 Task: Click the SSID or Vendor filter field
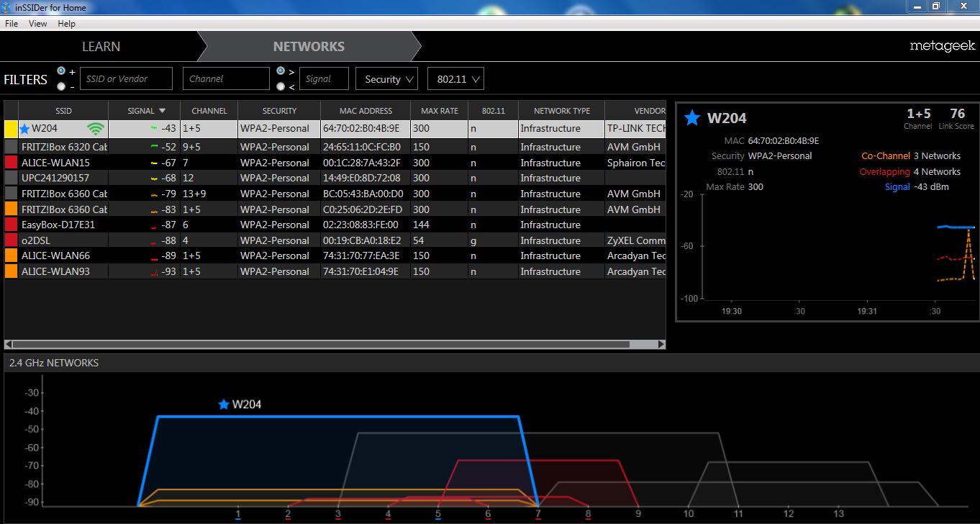[126, 79]
